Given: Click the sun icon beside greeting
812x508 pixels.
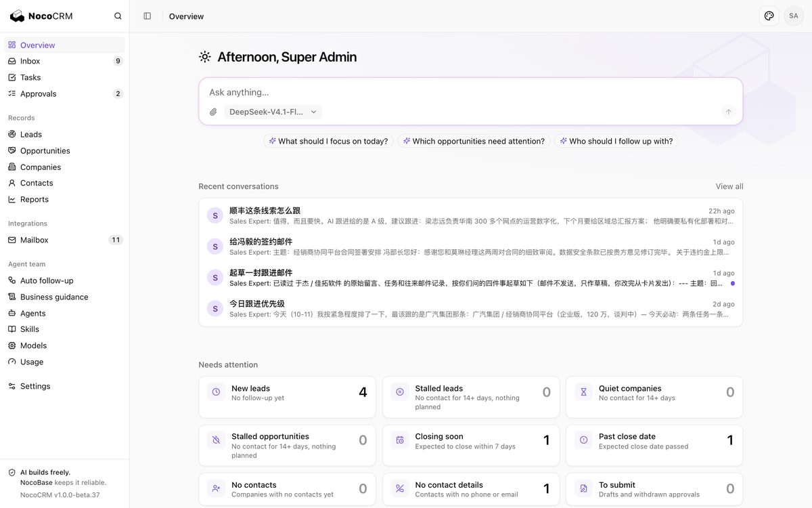Looking at the screenshot, I should point(205,57).
